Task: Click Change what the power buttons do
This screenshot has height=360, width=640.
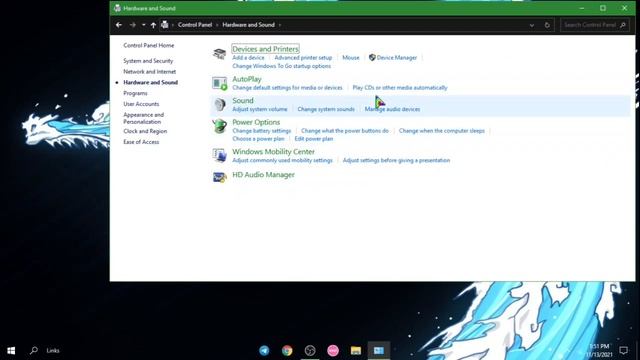Action: (x=345, y=131)
